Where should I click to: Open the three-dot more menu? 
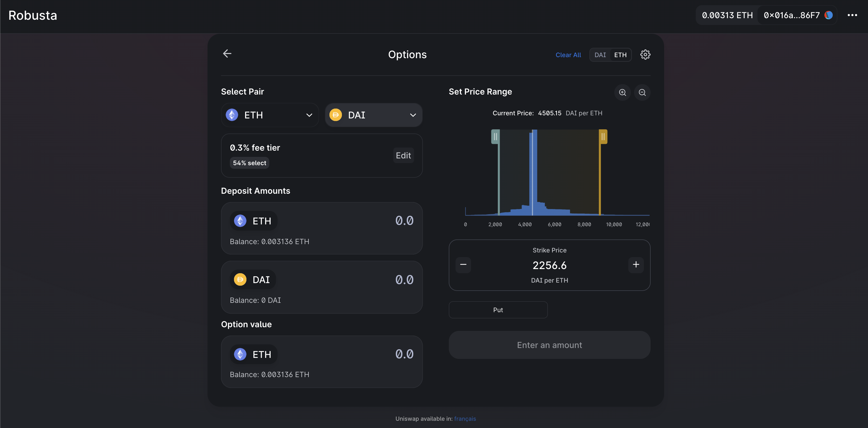tap(852, 15)
